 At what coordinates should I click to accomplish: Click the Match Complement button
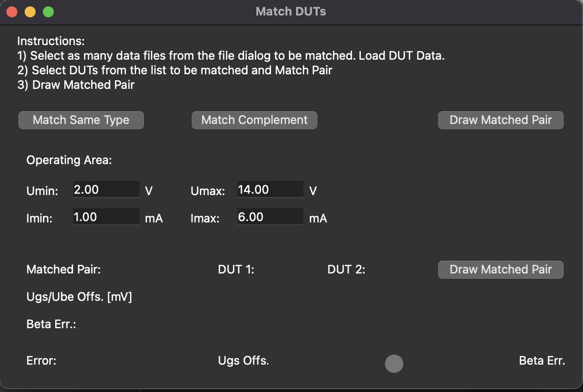coord(255,120)
